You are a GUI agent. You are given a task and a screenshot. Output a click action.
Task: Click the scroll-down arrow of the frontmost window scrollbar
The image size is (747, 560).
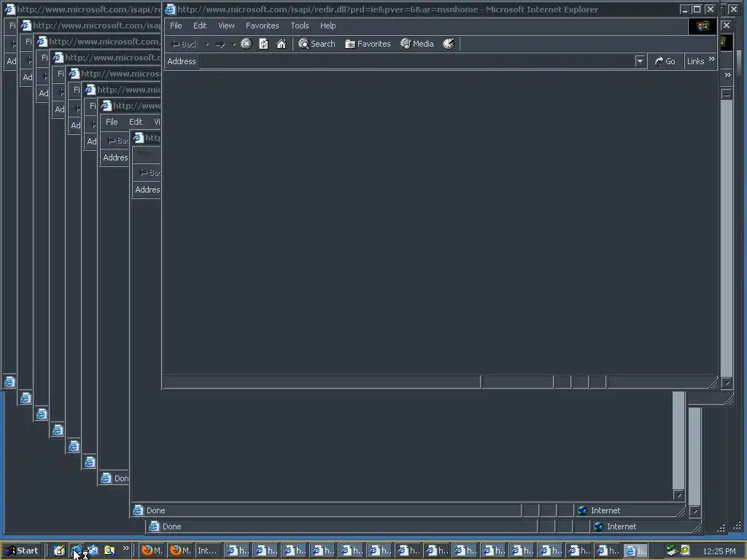[x=727, y=382]
